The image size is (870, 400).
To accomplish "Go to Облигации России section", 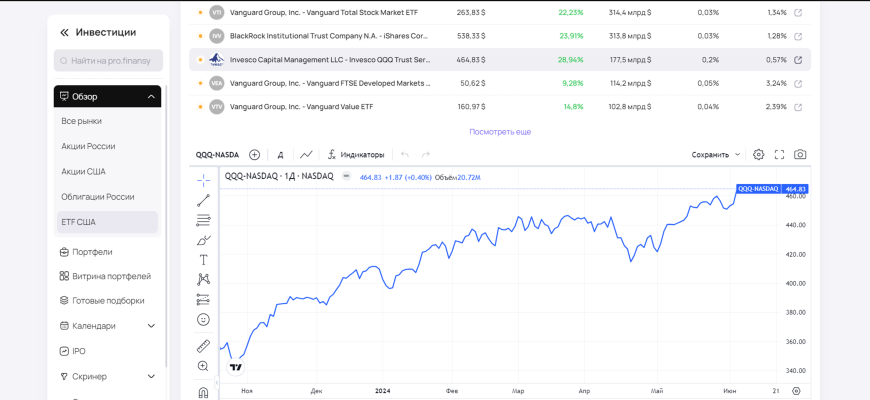I will pos(97,197).
